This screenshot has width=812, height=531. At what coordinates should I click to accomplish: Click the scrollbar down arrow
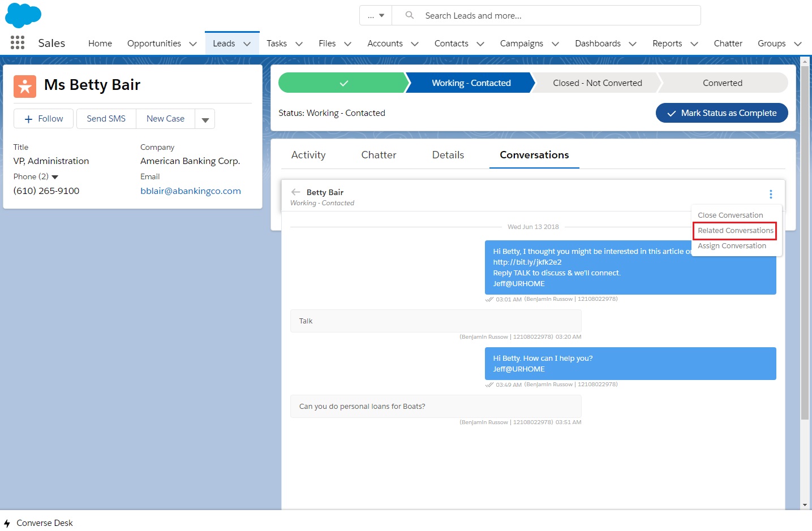[x=805, y=505]
